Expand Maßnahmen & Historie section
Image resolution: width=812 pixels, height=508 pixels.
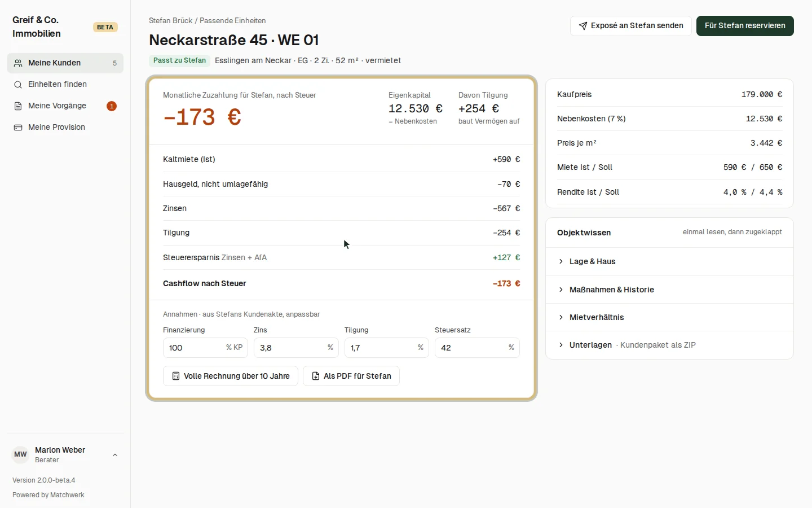click(x=669, y=290)
